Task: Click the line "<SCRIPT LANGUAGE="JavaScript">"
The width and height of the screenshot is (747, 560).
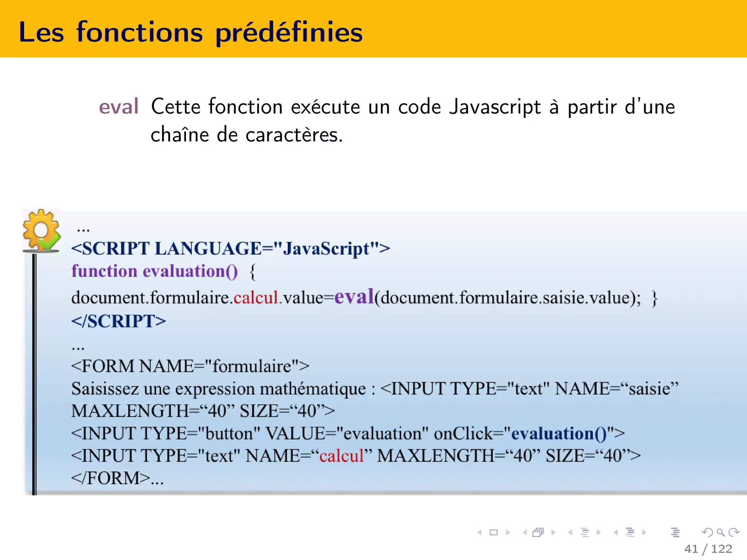Action: coord(231,249)
